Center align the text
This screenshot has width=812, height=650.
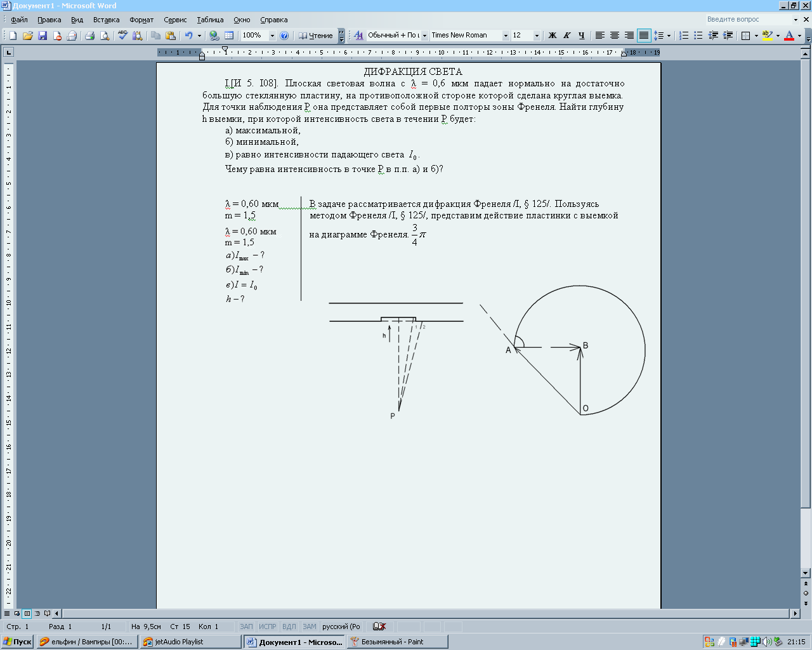pos(614,36)
